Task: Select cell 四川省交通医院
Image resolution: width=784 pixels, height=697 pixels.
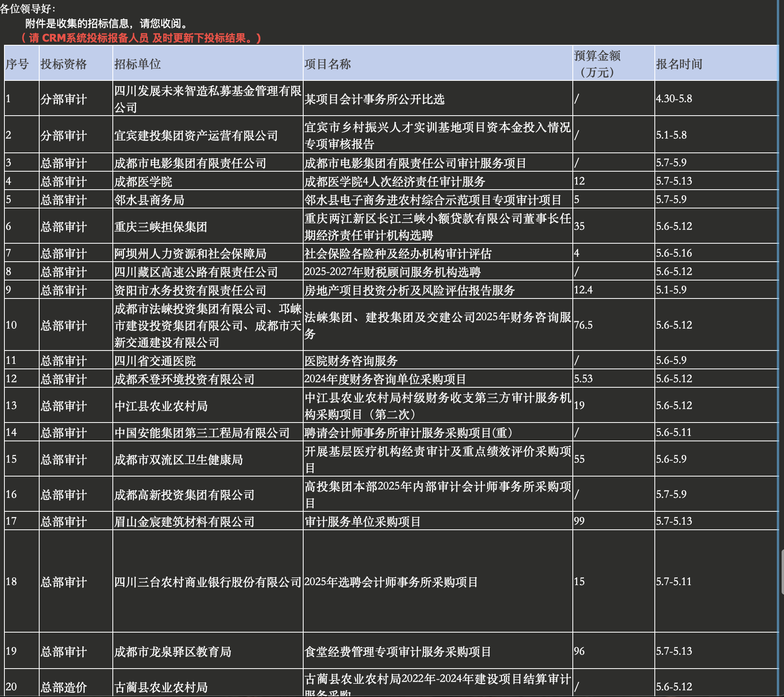Action: pos(208,360)
